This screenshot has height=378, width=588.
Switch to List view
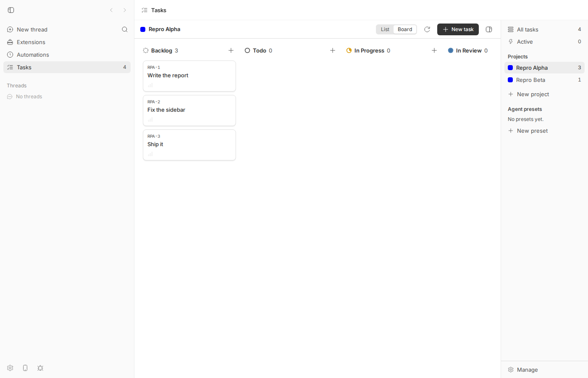[x=385, y=29]
